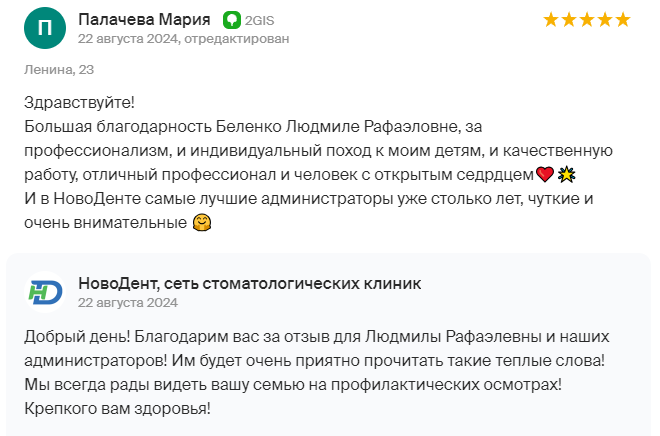Click the branch address 'Ленина, 23'

[x=59, y=69]
